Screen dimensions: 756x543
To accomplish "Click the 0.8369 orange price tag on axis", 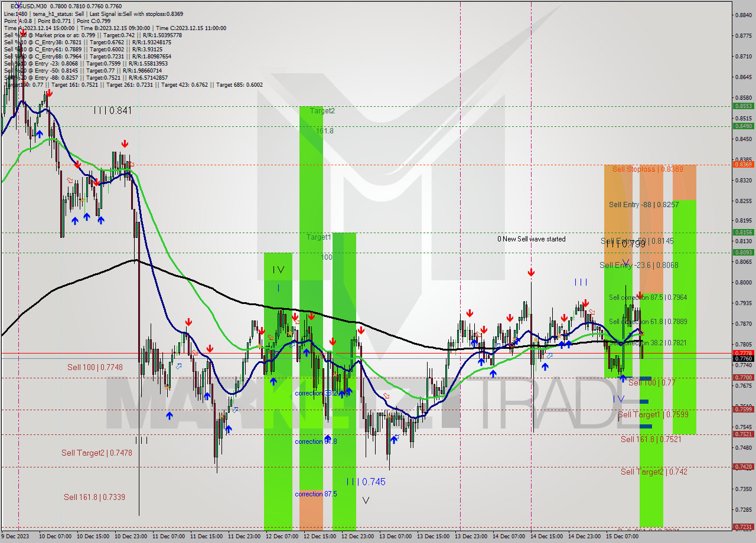I will [x=743, y=165].
